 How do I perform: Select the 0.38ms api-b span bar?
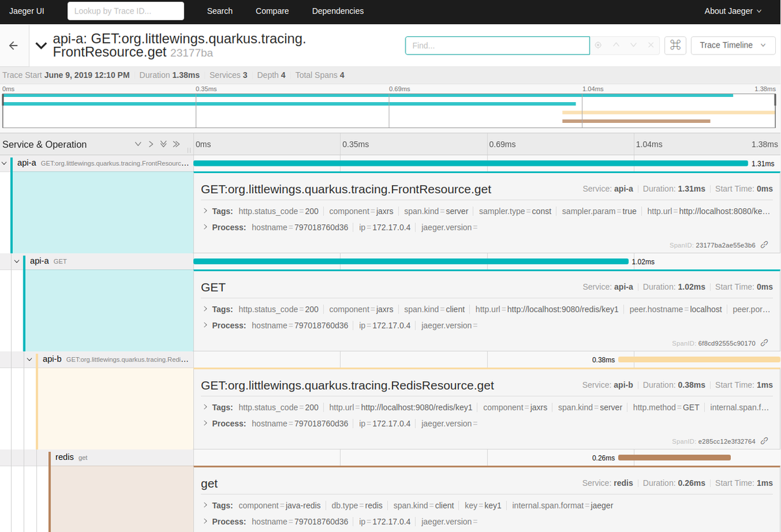point(699,360)
